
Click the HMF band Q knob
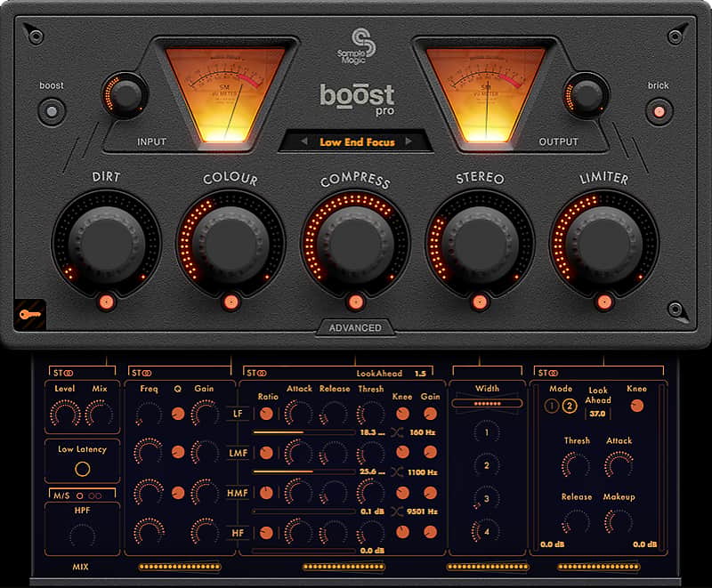[x=178, y=493]
